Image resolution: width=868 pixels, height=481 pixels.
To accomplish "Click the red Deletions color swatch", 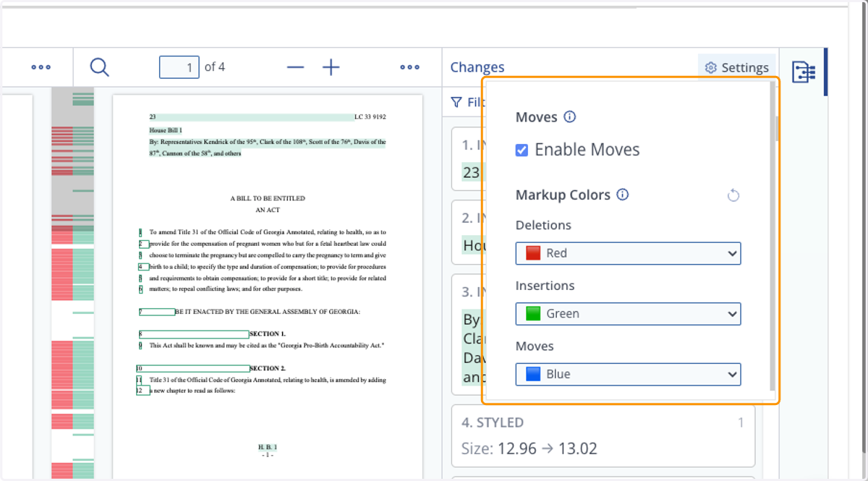I will 533,253.
